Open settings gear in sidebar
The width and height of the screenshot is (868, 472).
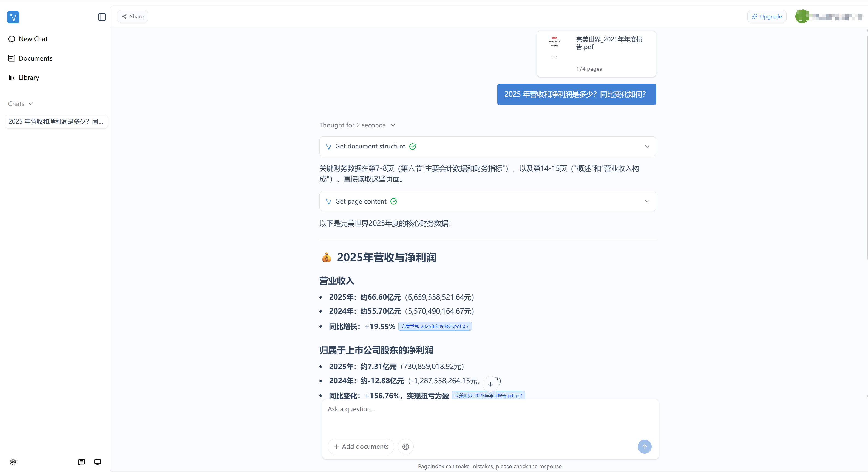[13, 462]
